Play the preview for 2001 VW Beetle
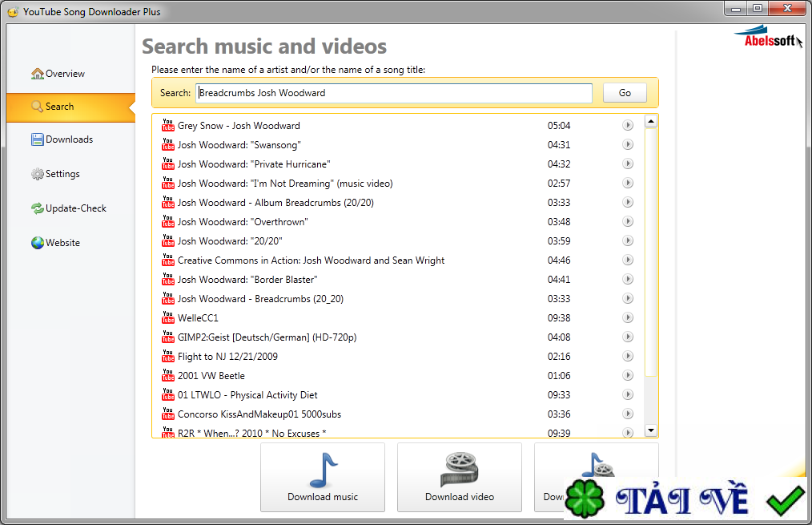812x525 pixels. [x=627, y=375]
